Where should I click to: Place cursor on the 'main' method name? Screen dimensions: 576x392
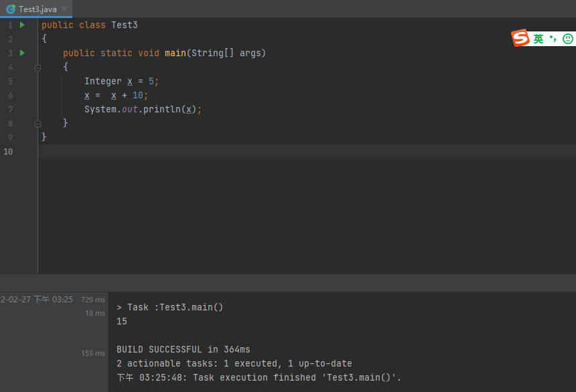pyautogui.click(x=175, y=53)
